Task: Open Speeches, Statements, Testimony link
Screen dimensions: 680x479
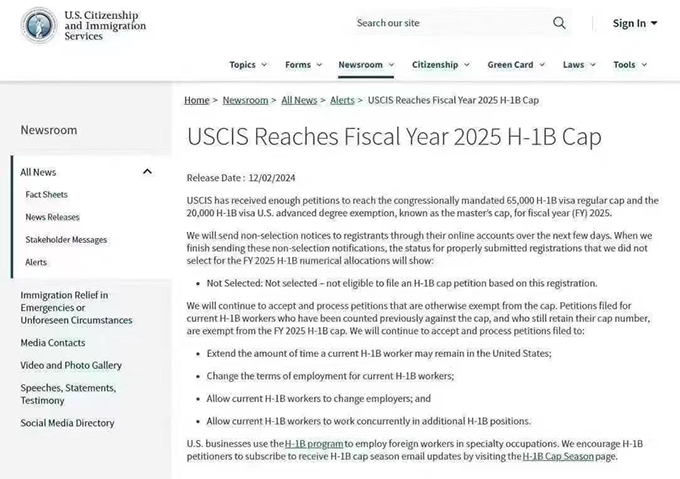Action: click(68, 394)
